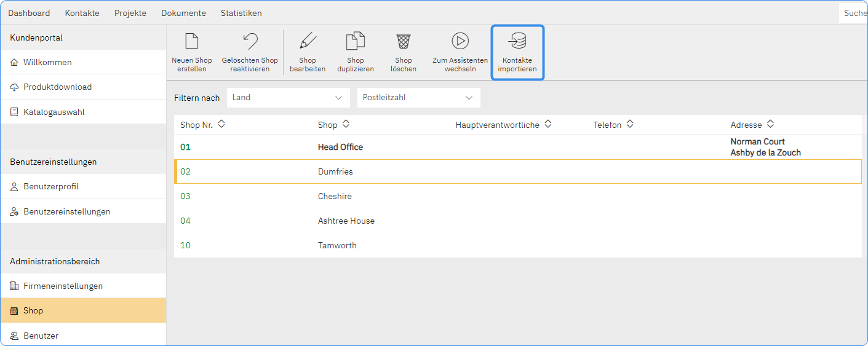Sort table by Shop Nr. column
This screenshot has height=346, width=868.
coord(221,124)
